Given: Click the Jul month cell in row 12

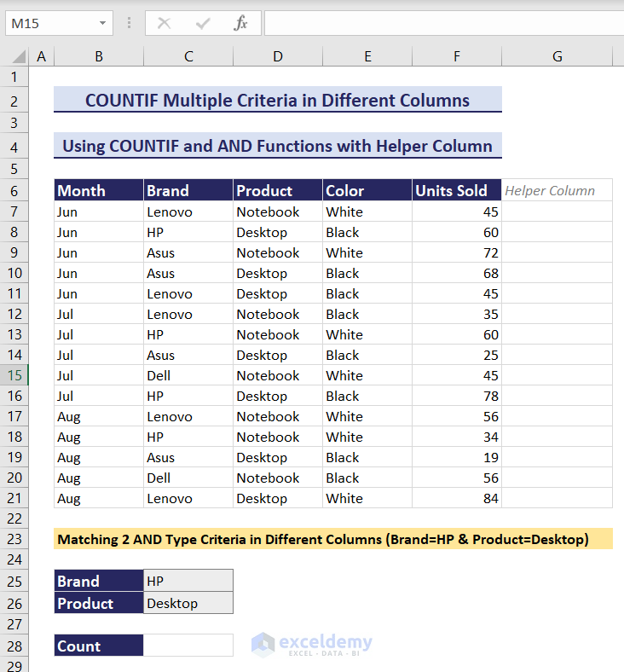Looking at the screenshot, I should point(99,314).
